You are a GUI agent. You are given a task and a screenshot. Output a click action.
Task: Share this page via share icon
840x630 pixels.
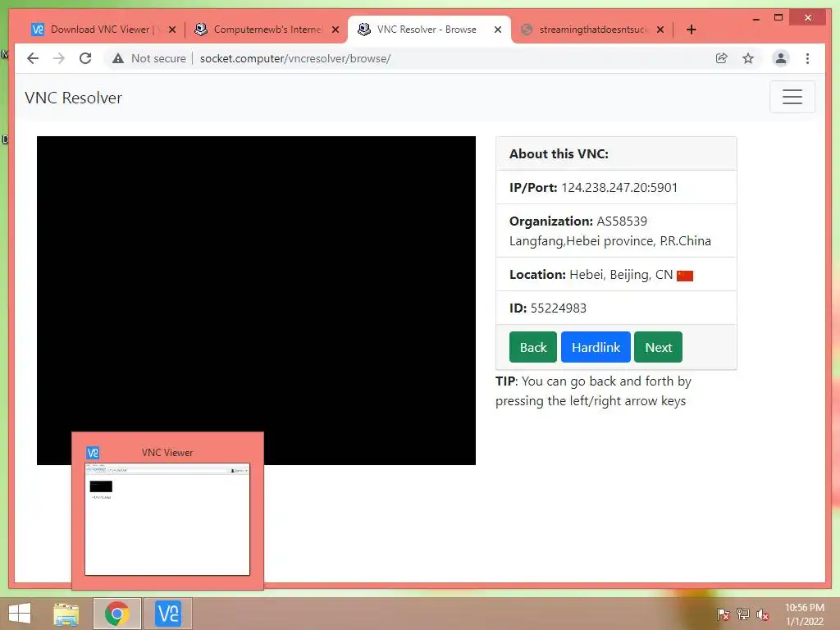pos(722,58)
